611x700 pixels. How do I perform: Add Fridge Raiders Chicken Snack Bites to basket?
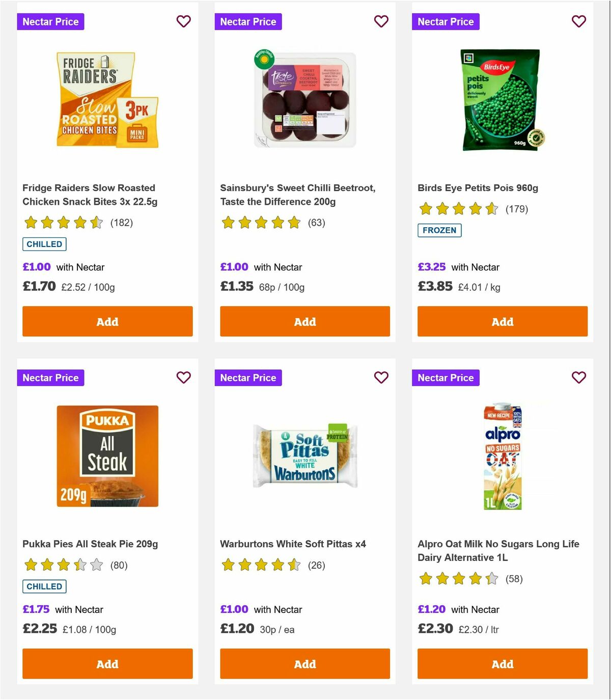click(107, 321)
